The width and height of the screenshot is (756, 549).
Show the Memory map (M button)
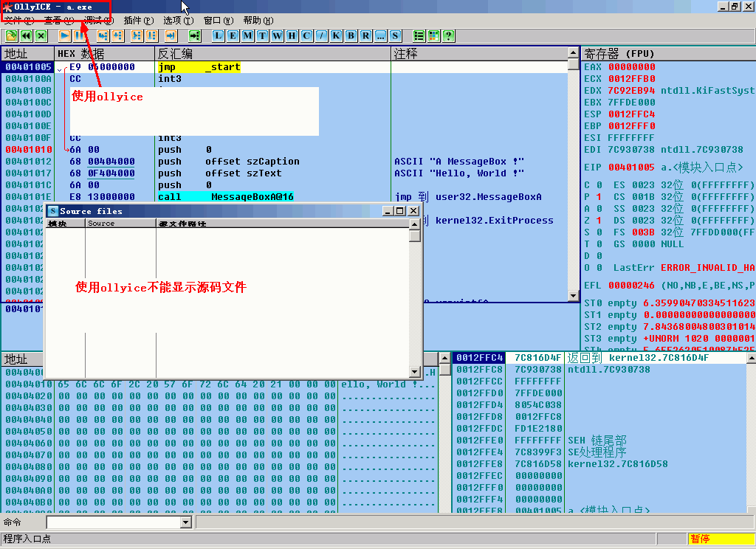pos(248,35)
